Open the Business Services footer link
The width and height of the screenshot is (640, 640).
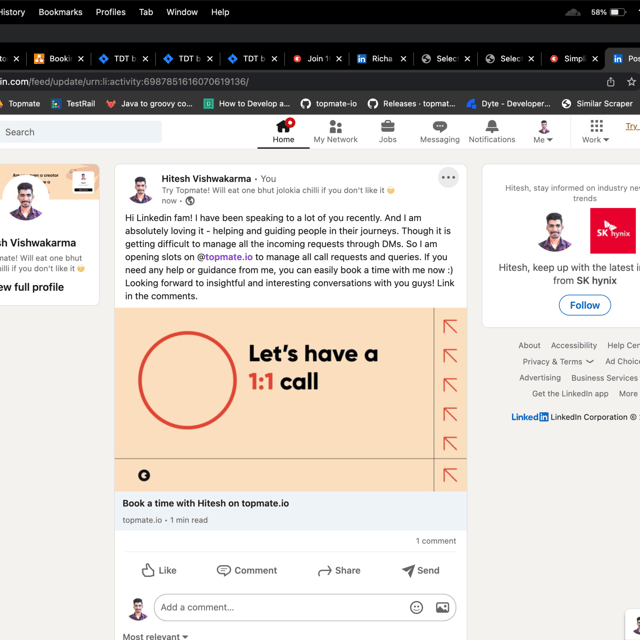pyautogui.click(x=604, y=378)
